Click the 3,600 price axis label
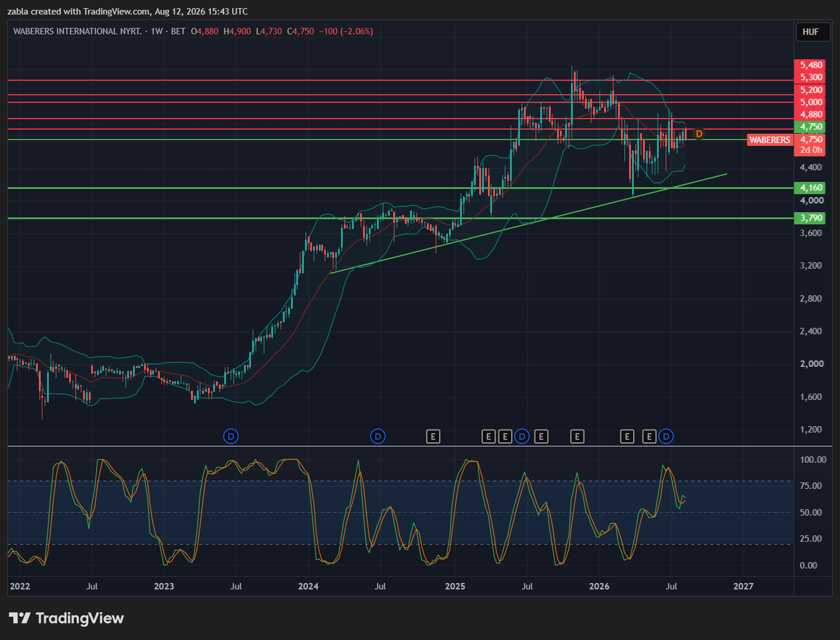Viewport: 840px width, 640px height. [x=811, y=233]
